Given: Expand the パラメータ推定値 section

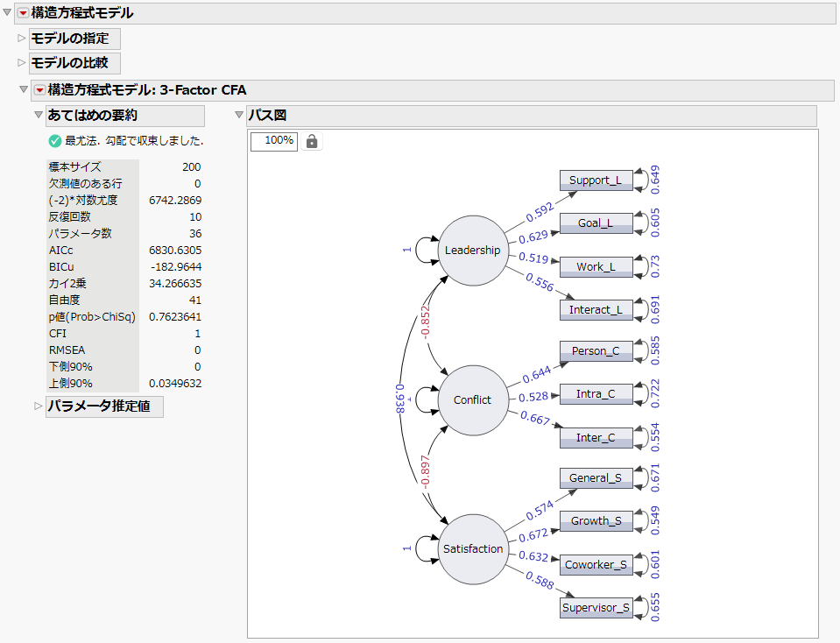Looking at the screenshot, I should [x=38, y=406].
